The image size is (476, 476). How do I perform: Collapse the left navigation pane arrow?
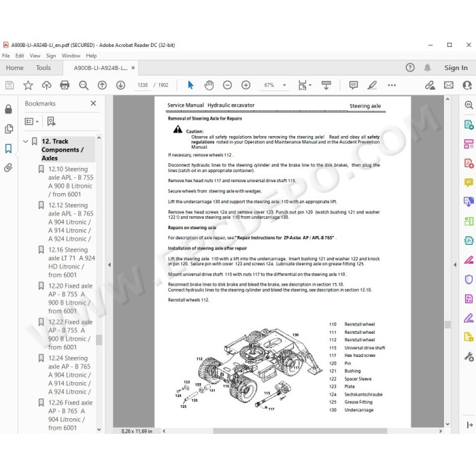click(109, 265)
